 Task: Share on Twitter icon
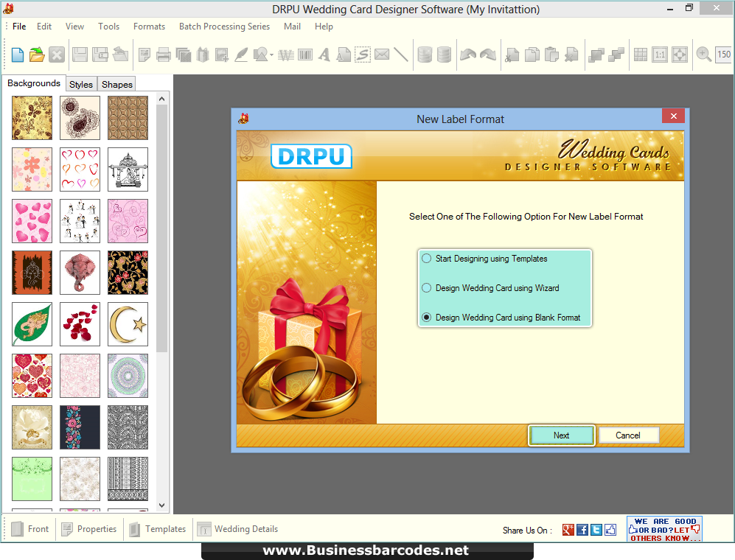596,530
